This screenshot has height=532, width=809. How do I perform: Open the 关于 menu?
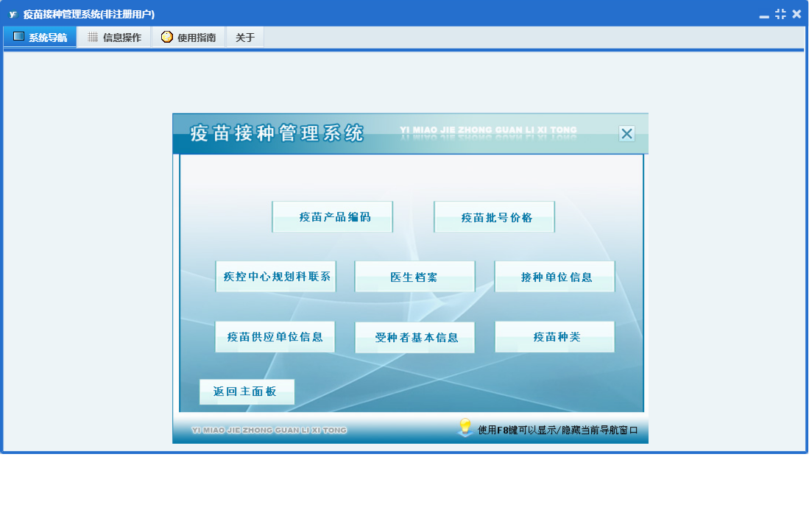point(245,37)
